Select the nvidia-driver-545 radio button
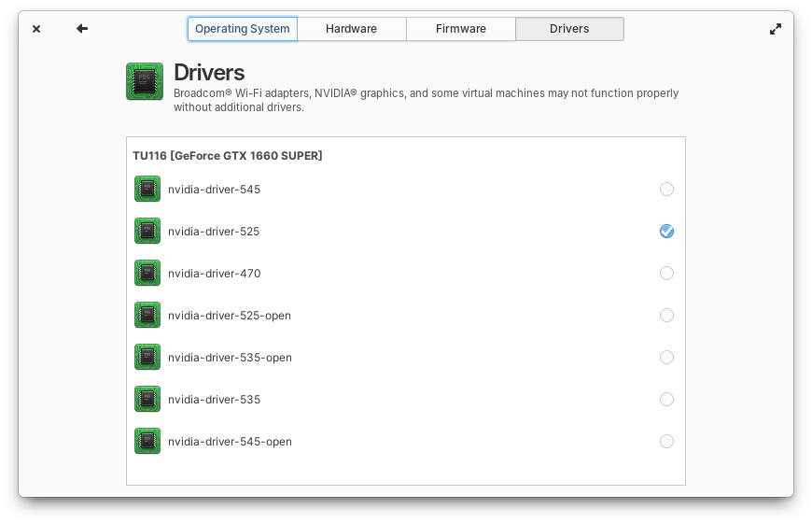 [666, 190]
